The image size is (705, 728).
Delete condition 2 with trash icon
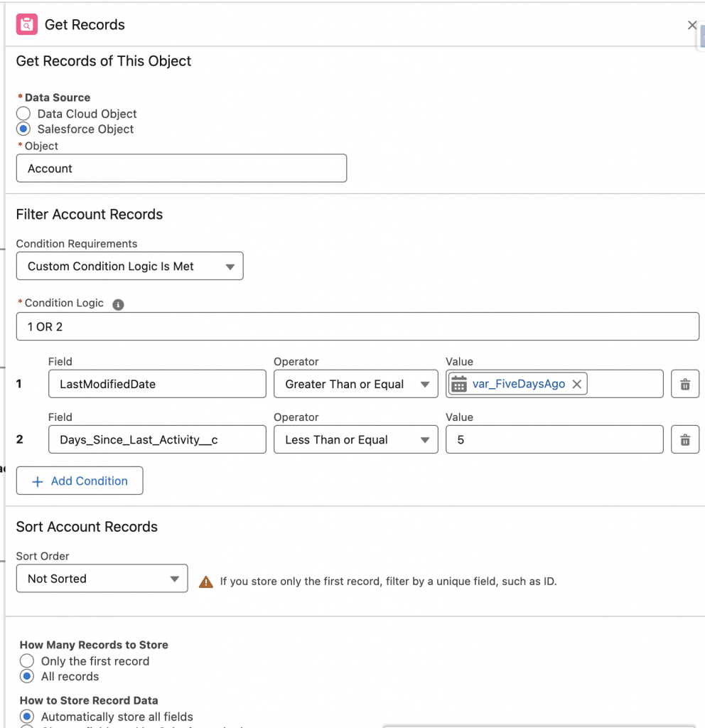pos(684,440)
